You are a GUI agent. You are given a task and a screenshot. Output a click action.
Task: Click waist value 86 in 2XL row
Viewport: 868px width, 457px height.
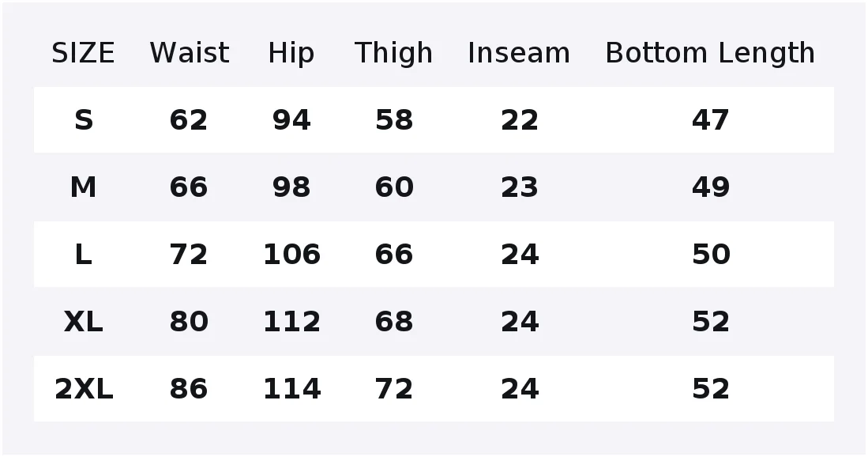[x=189, y=389]
